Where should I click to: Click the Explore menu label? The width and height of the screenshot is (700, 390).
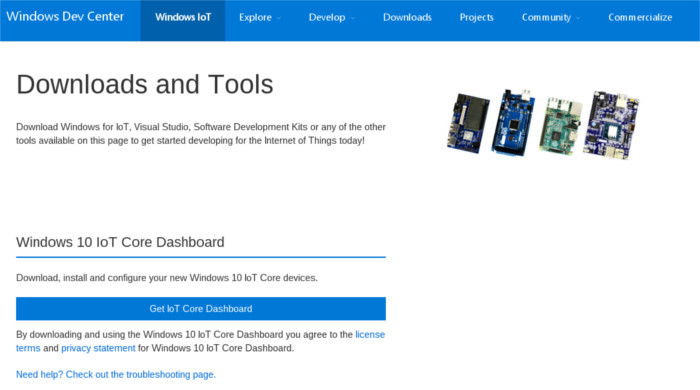255,17
